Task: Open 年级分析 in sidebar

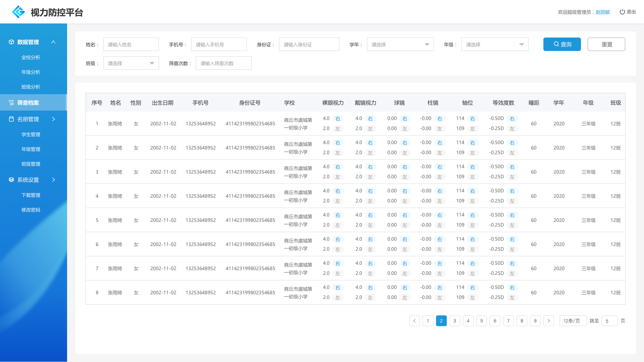Action: click(x=31, y=72)
